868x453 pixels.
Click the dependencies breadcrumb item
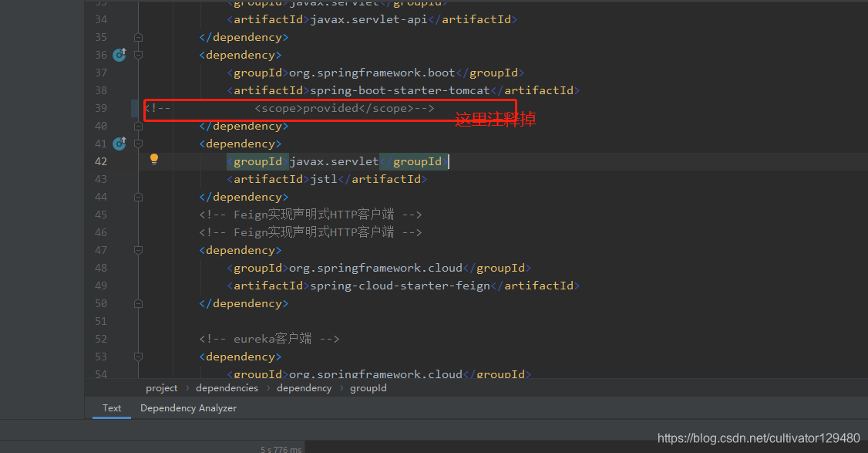click(227, 387)
